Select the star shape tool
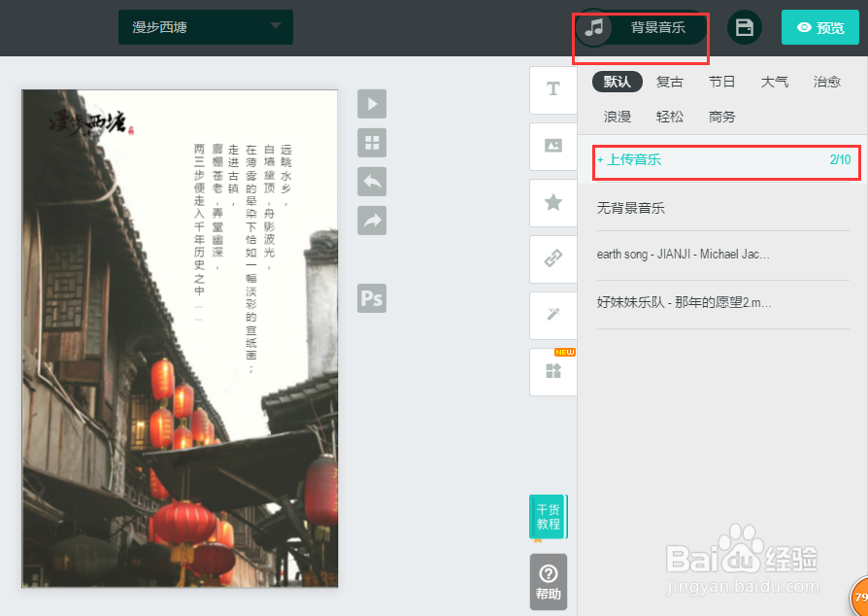868x616 pixels. tap(553, 203)
